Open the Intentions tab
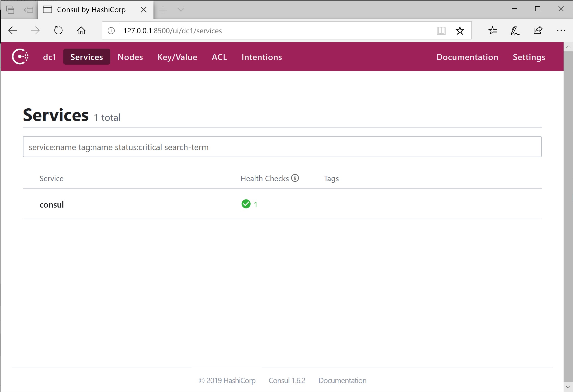Viewport: 573px width, 392px height. click(262, 56)
